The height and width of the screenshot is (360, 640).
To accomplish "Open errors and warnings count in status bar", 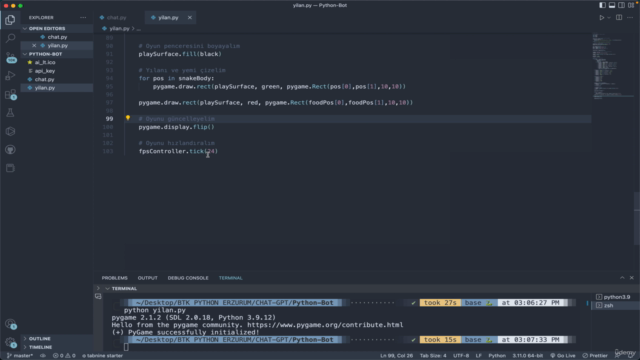I will [x=64, y=356].
